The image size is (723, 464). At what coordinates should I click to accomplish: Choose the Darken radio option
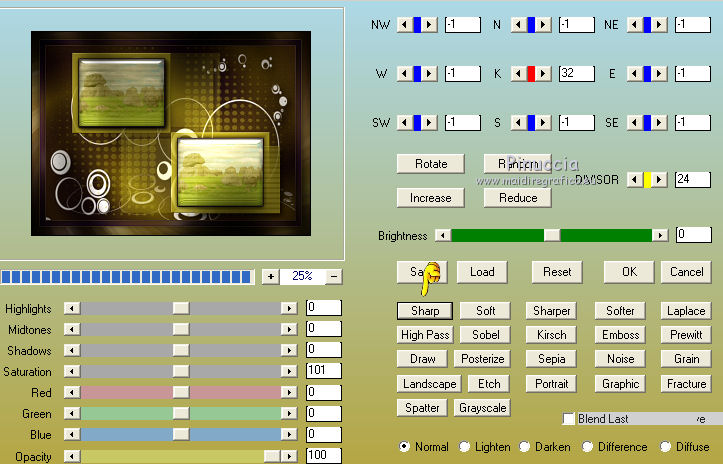524,447
